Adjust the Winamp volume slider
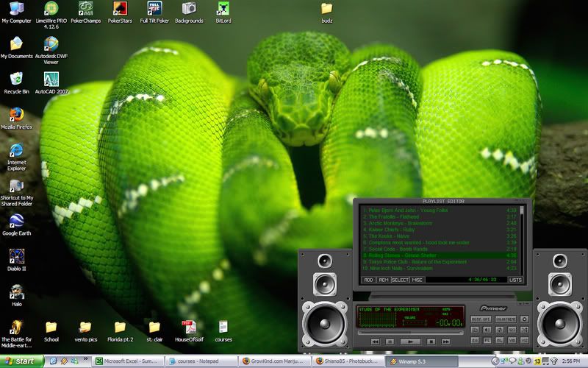The height and width of the screenshot is (368, 588). point(415,322)
